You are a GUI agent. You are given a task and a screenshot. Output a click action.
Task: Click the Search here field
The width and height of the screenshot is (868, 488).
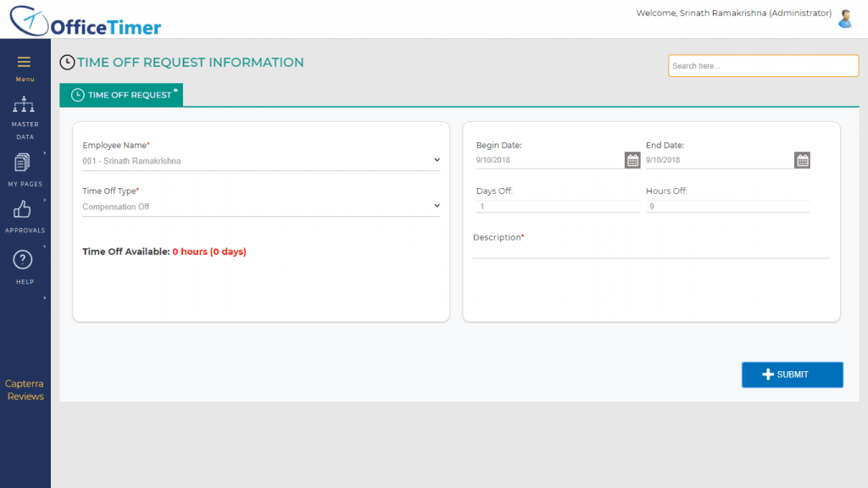(763, 66)
